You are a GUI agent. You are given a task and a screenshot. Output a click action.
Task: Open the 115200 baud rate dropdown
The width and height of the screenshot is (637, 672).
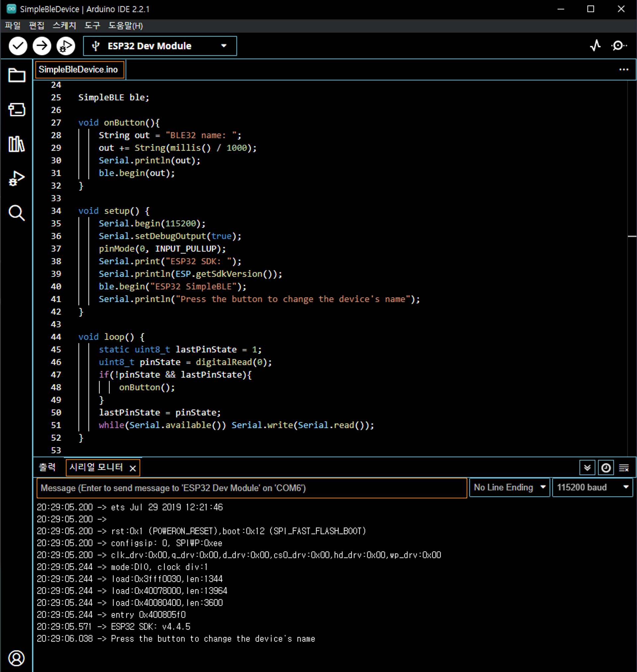(592, 487)
